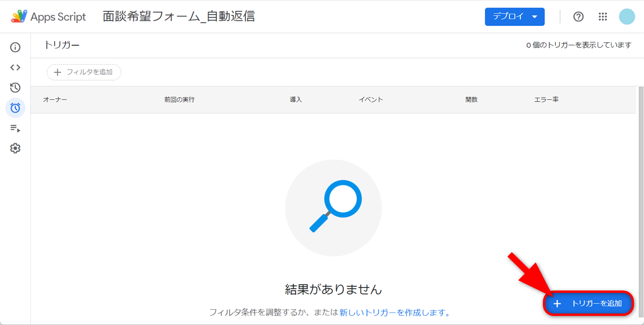Click the account profile avatar

(627, 17)
